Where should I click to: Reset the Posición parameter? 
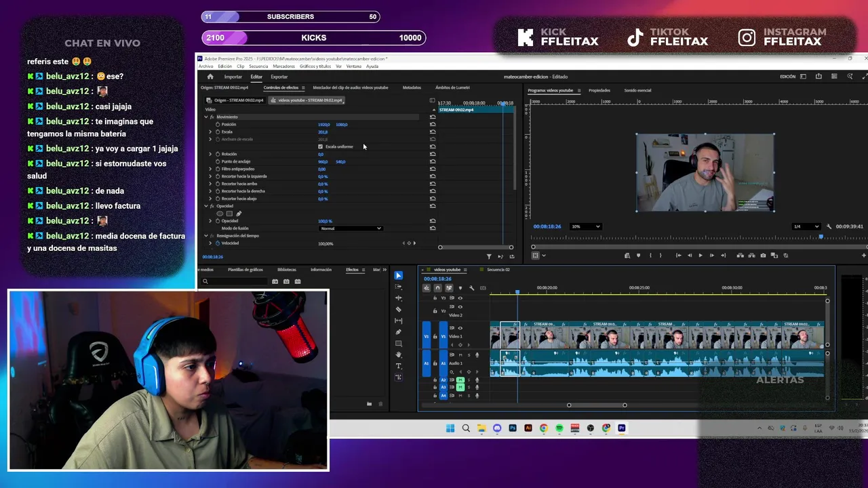click(433, 125)
